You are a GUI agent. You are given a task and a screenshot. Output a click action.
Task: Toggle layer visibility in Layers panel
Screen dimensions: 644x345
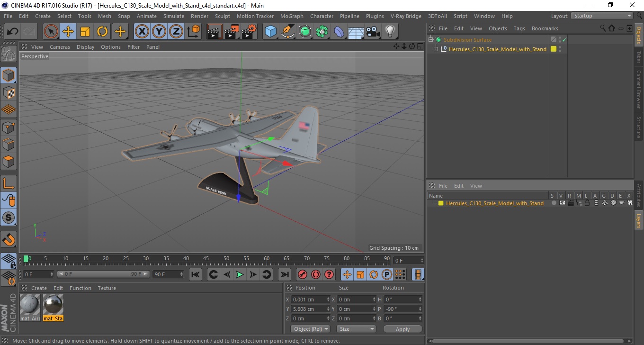(562, 203)
